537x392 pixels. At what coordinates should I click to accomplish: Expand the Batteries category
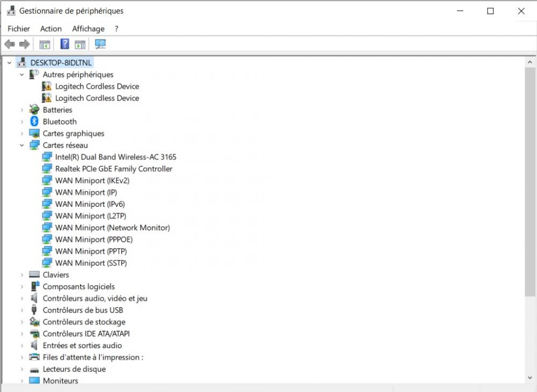22,110
